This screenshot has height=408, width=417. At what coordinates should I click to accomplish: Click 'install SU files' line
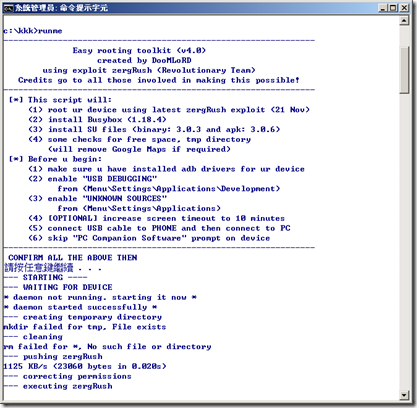(x=154, y=130)
